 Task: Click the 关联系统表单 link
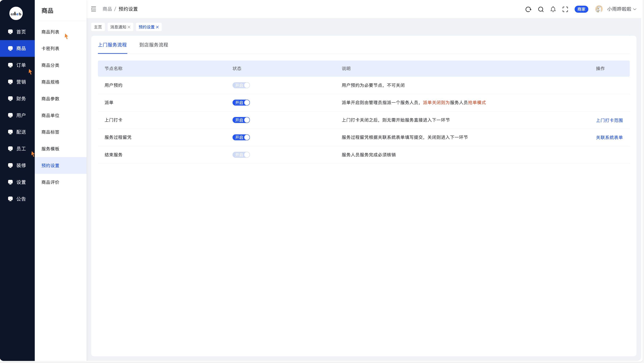click(x=609, y=137)
